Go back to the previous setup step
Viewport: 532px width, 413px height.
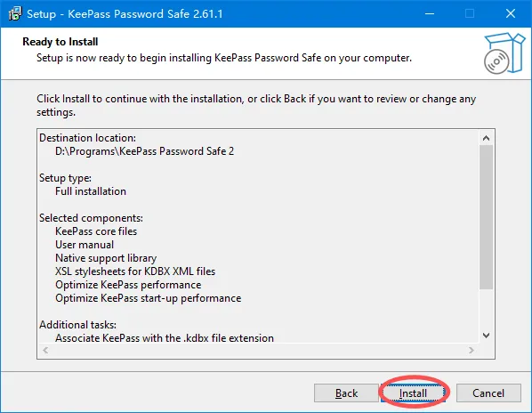[x=346, y=393]
